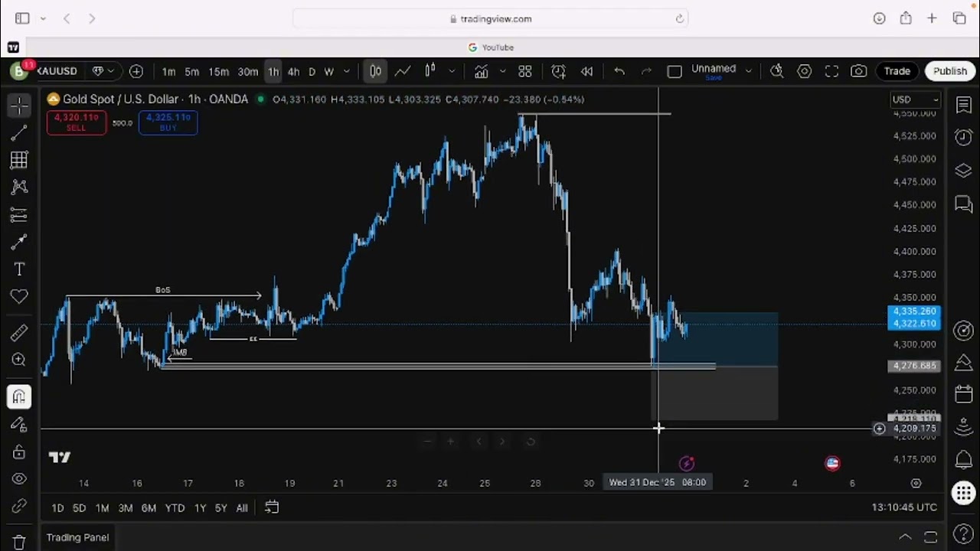Screen dimensions: 980x551
Task: Open the help center question mark
Action: coord(964,535)
